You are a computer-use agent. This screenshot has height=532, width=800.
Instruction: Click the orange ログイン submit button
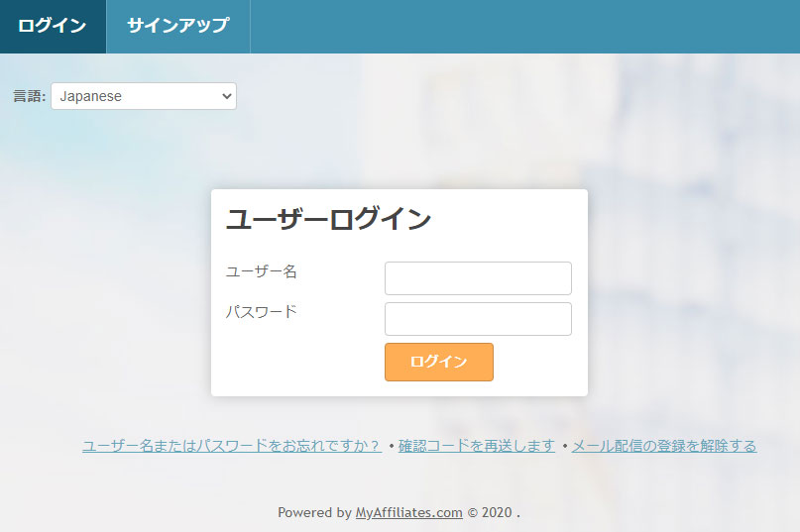(439, 362)
